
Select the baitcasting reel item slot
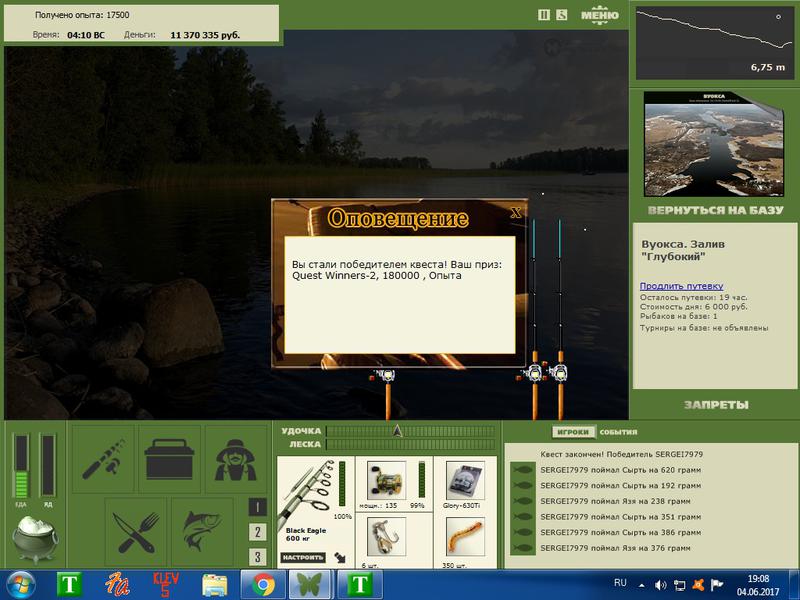click(386, 481)
